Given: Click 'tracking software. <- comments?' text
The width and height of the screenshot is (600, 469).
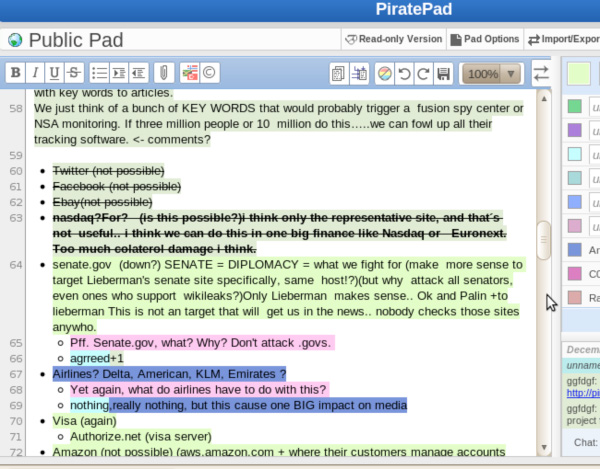Looking at the screenshot, I should click(122, 140).
